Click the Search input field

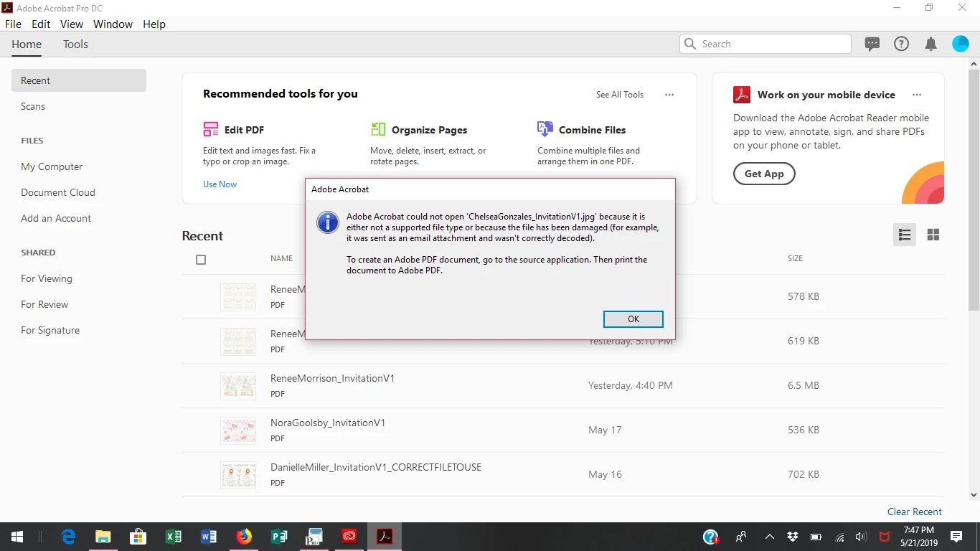tap(765, 44)
